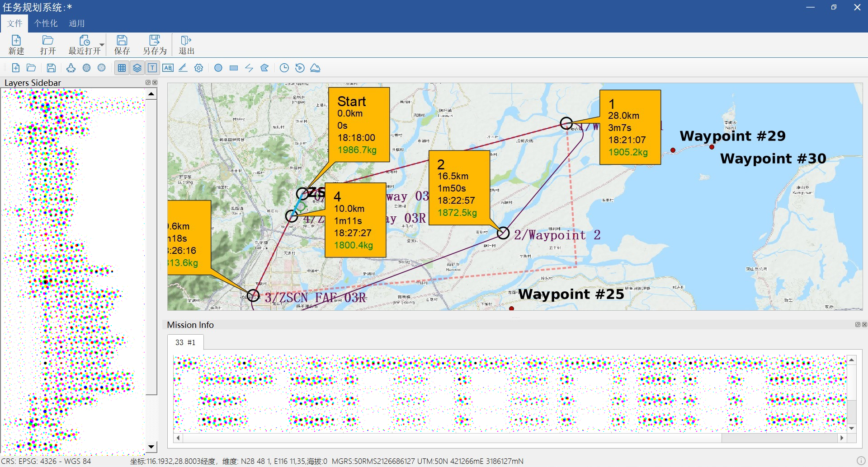Select the measure ruler tool
868x467 pixels.
pyautogui.click(x=183, y=68)
